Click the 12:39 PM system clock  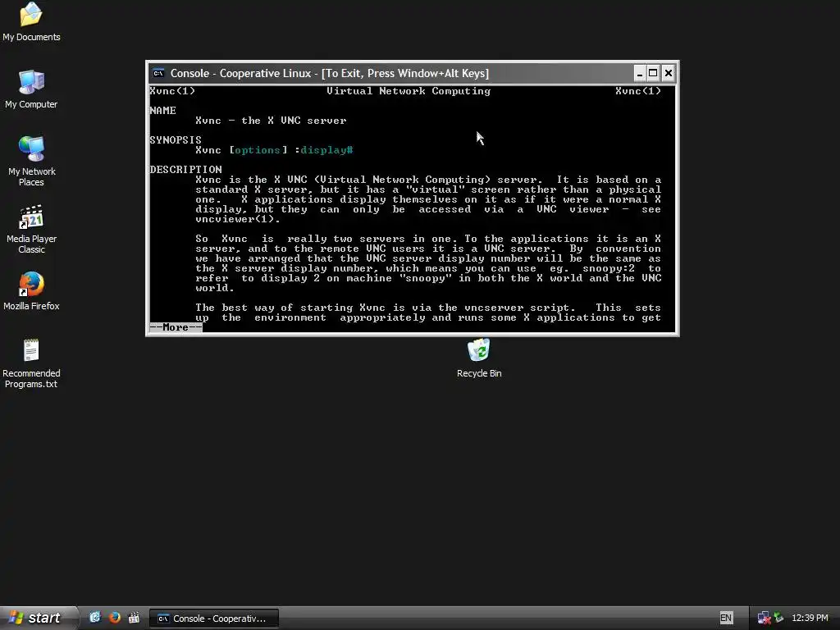pyautogui.click(x=810, y=618)
